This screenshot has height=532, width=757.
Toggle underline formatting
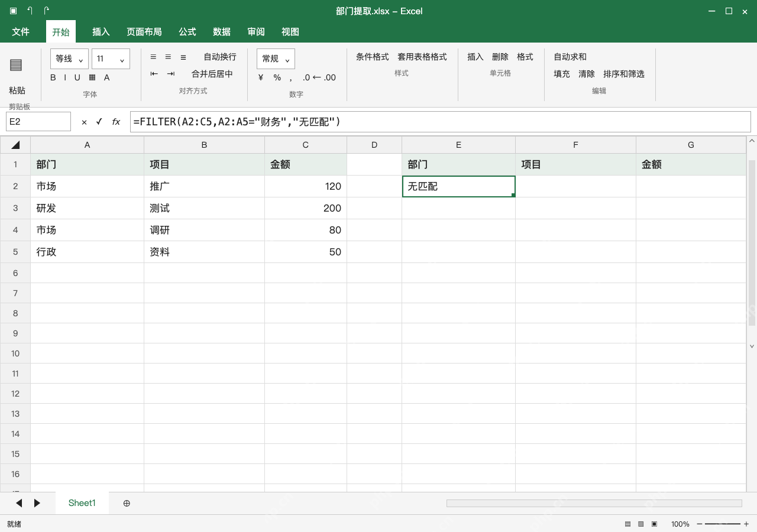pos(77,77)
